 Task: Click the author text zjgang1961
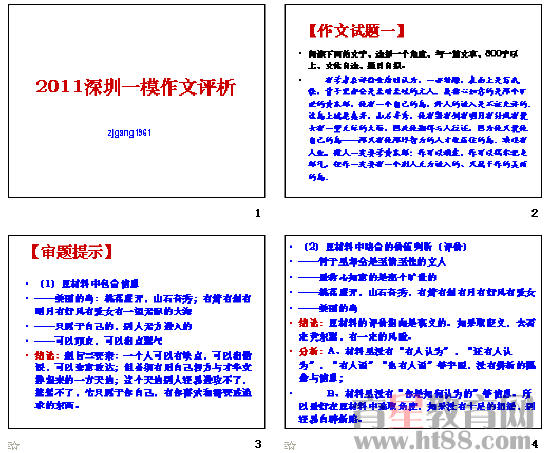[129, 133]
